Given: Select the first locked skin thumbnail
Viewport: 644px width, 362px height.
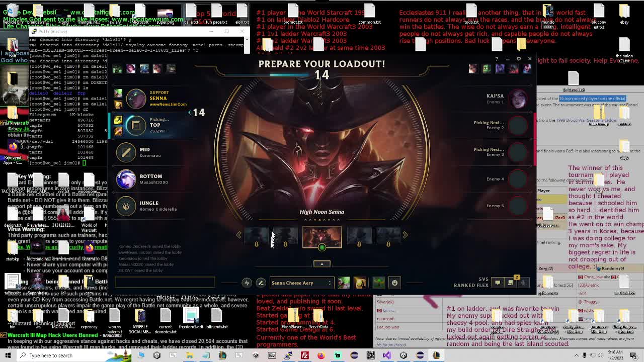Looking at the screenshot, I should pyautogui.click(x=257, y=237).
